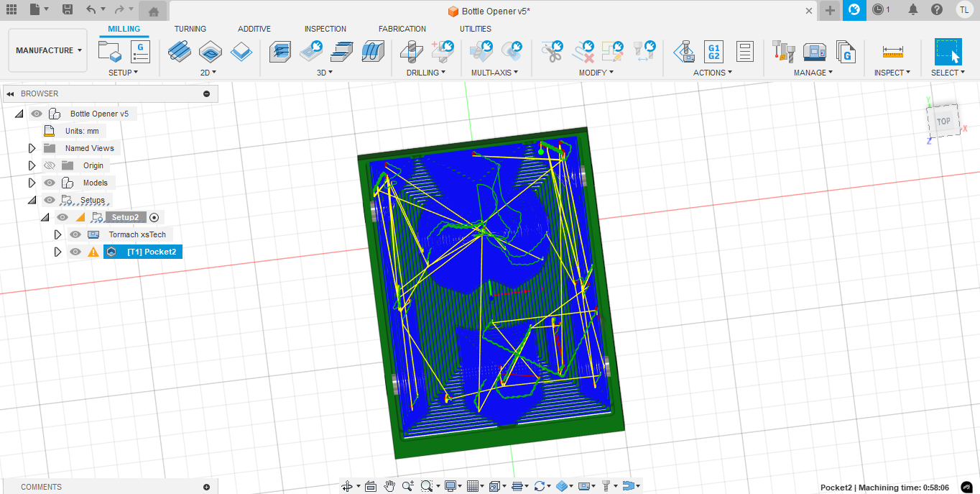Click the Measure ruler icon
The width and height of the screenshot is (980, 494).
[892, 52]
